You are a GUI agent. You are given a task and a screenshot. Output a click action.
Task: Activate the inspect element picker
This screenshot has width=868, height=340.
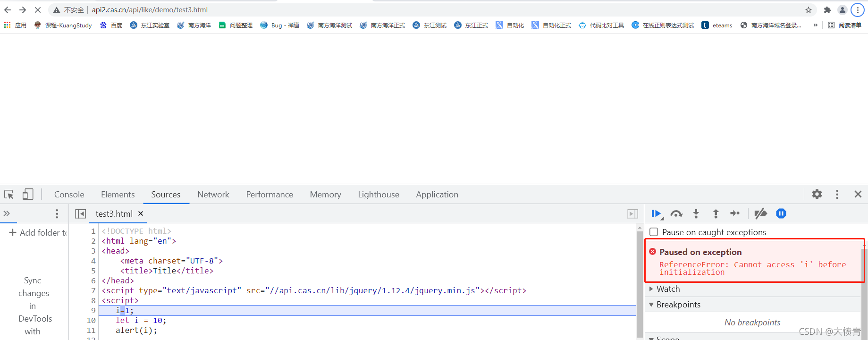tap(9, 194)
